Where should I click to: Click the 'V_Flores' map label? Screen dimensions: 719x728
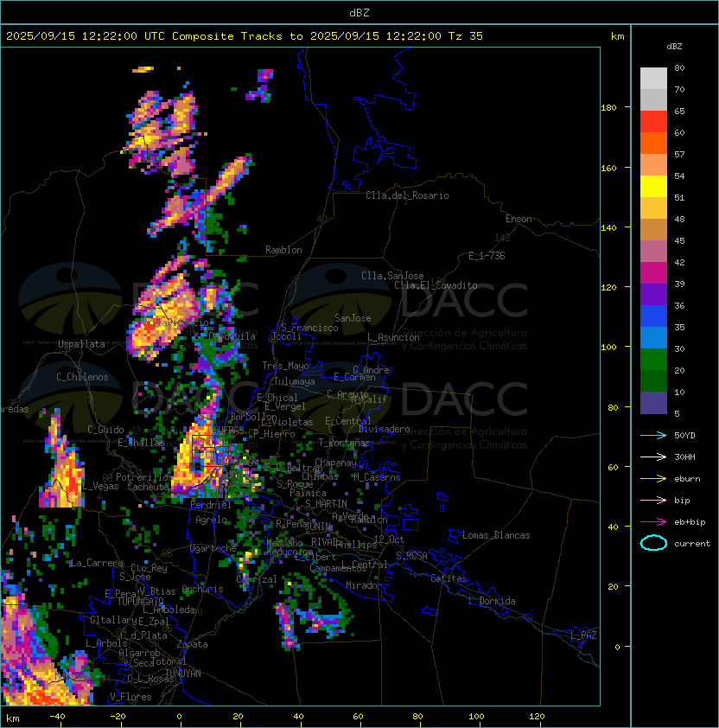click(x=130, y=697)
